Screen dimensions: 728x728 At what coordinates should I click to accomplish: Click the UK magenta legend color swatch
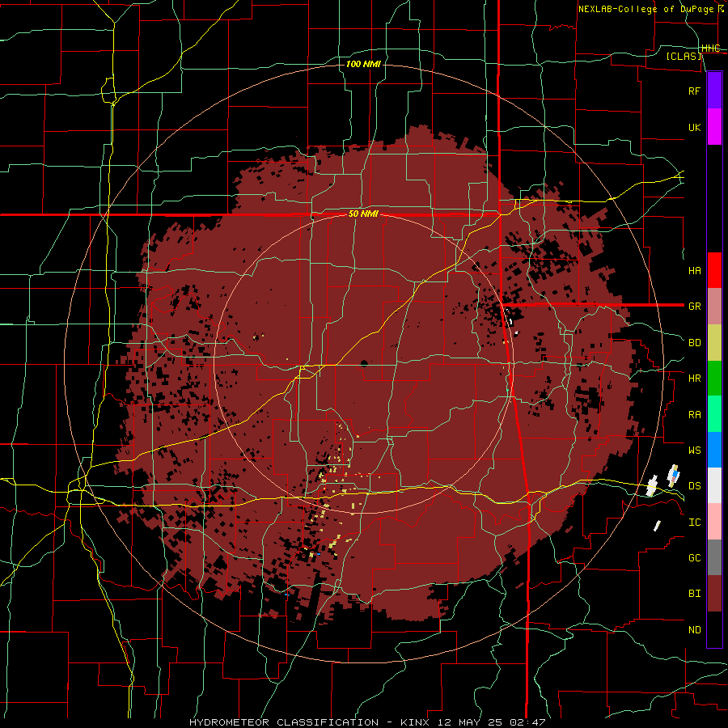pyautogui.click(x=714, y=127)
